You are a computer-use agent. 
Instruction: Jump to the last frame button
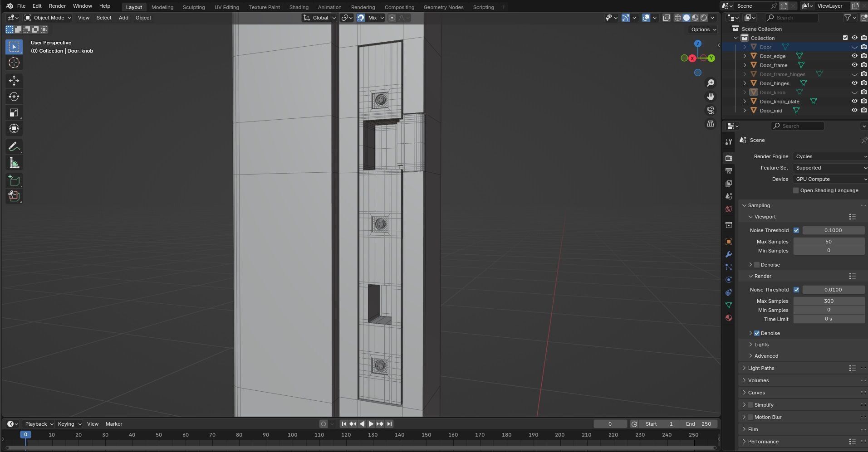tap(389, 424)
